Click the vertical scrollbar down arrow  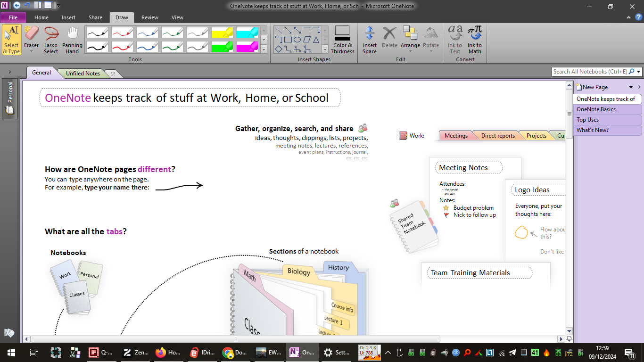[x=569, y=331]
